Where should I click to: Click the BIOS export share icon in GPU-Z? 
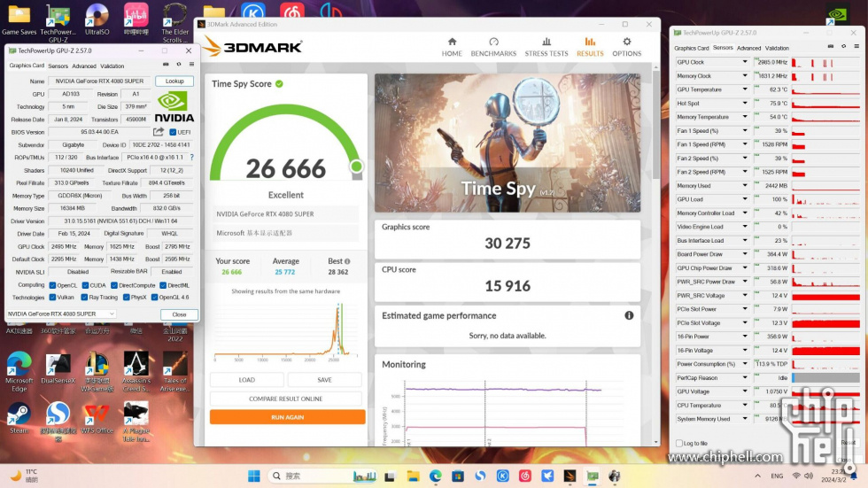point(159,132)
